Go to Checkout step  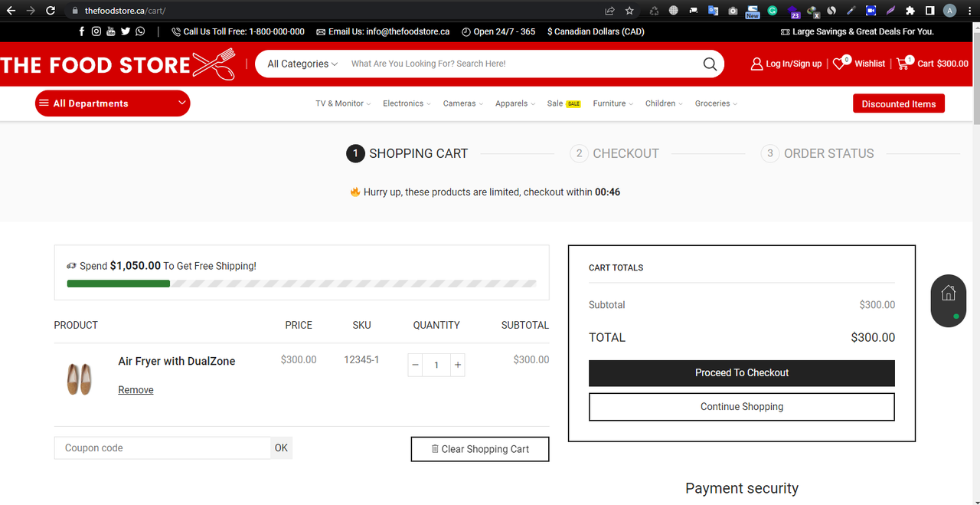(x=615, y=153)
